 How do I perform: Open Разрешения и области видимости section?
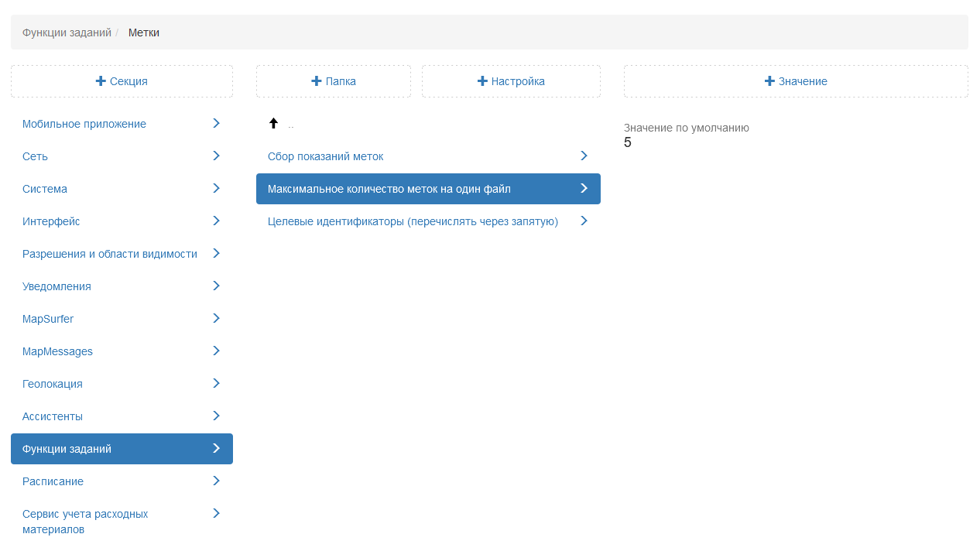(x=122, y=254)
